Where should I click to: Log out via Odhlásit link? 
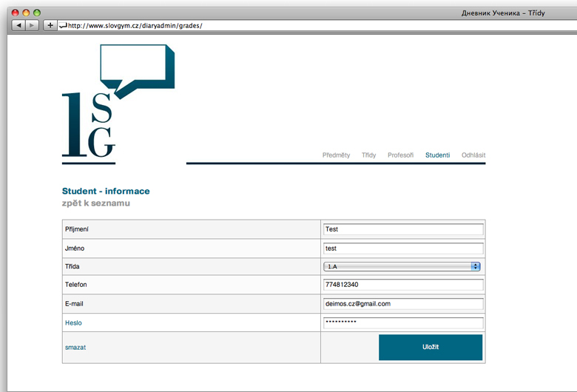click(x=473, y=155)
